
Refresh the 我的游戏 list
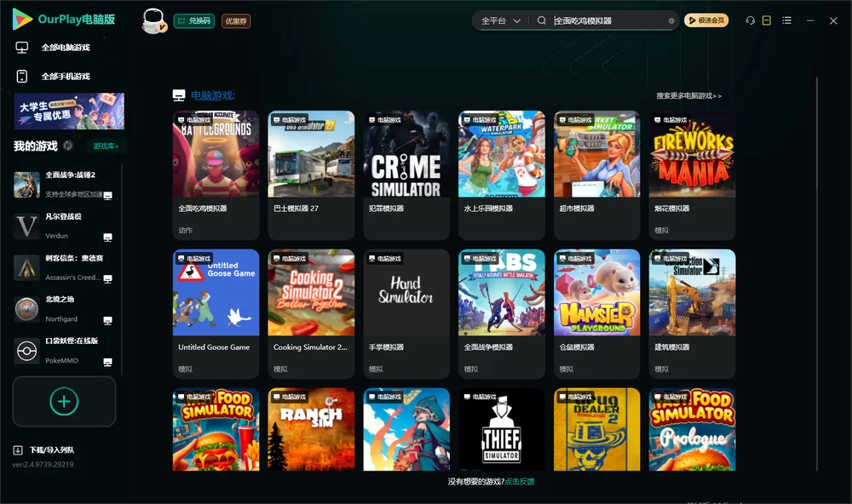click(68, 146)
